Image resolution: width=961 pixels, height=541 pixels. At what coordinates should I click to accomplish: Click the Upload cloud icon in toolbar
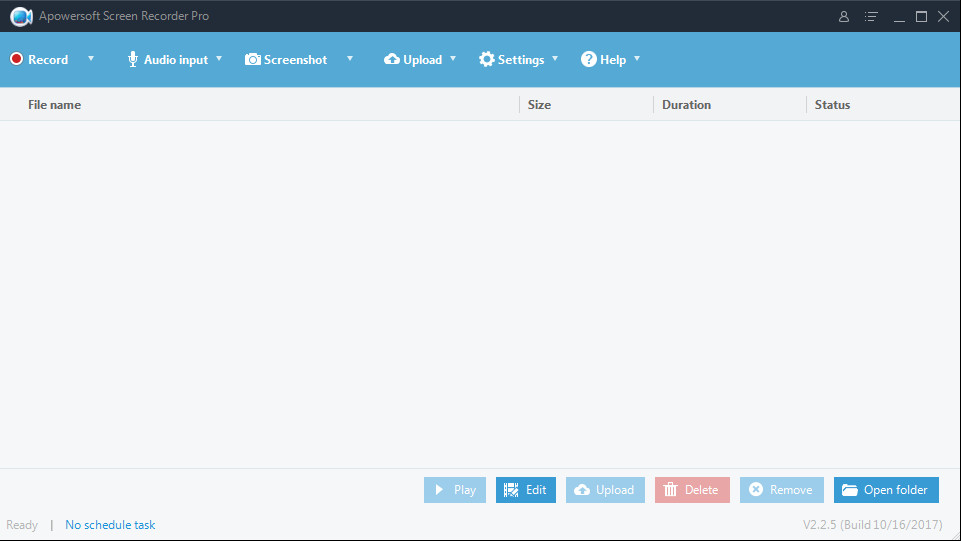tap(392, 59)
